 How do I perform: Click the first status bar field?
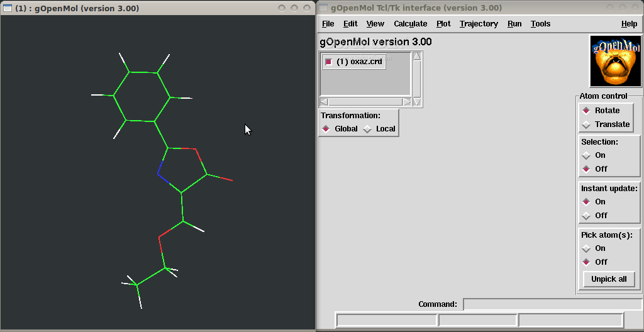click(386, 319)
